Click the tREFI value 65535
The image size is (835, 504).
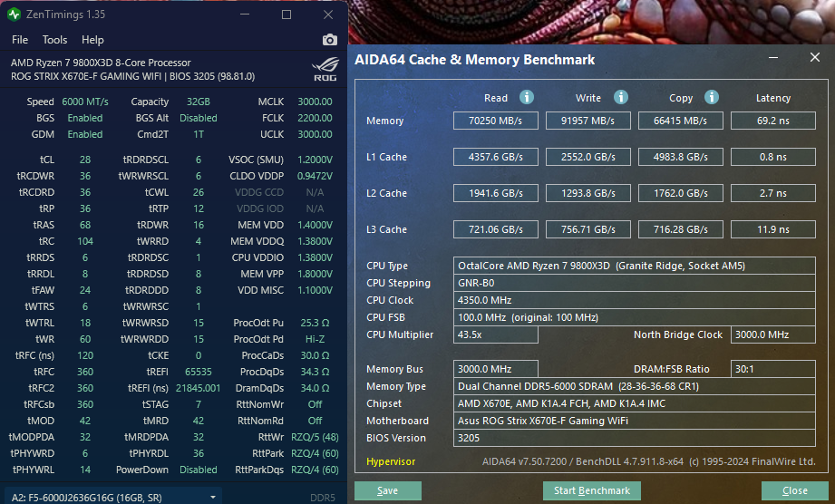click(x=199, y=372)
